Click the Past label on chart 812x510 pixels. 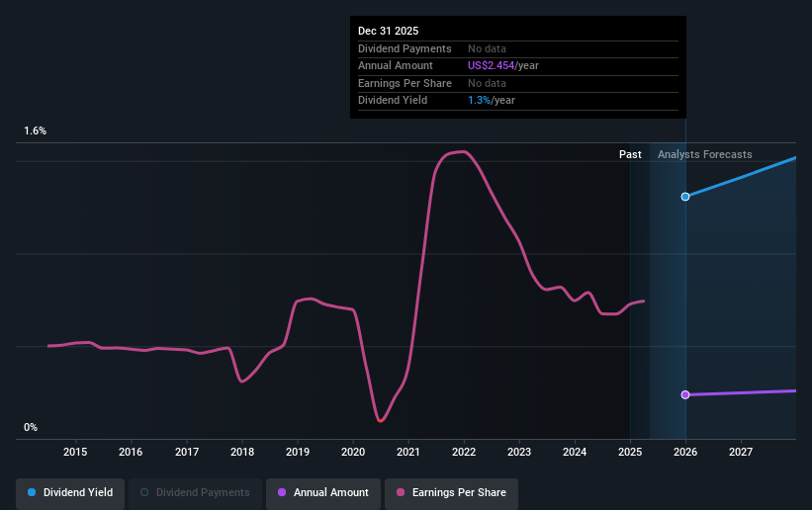click(630, 154)
